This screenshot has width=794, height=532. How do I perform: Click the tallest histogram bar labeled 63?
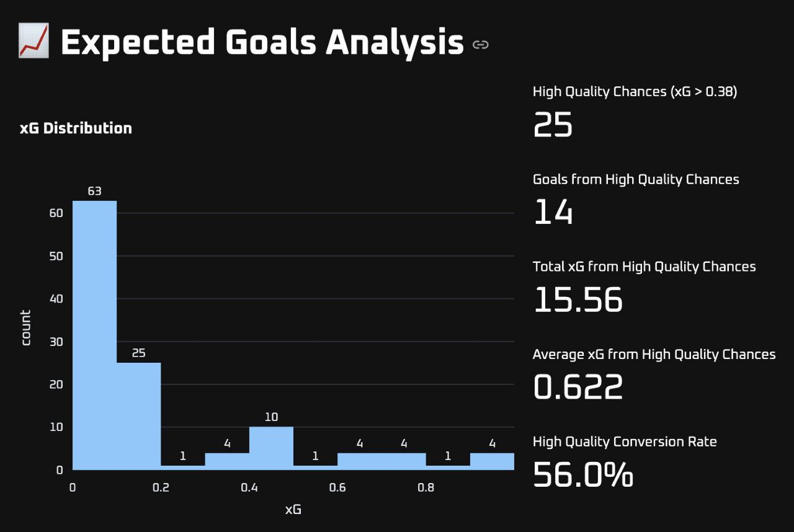pos(94,335)
